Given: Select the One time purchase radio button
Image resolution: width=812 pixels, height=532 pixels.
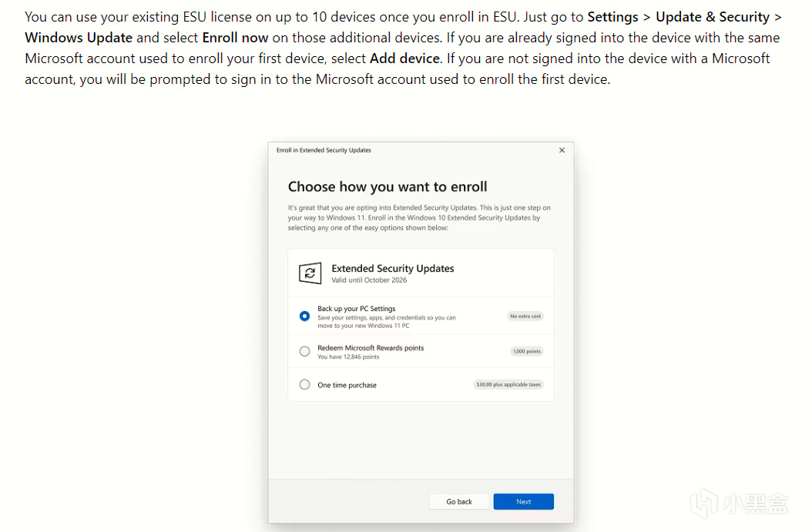Looking at the screenshot, I should pos(304,384).
